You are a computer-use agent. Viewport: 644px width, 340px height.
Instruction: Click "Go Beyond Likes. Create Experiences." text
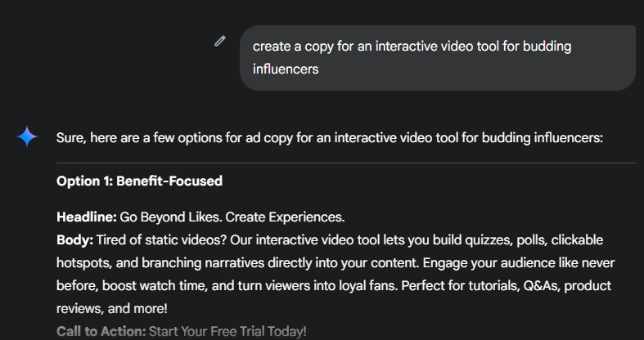(x=232, y=217)
